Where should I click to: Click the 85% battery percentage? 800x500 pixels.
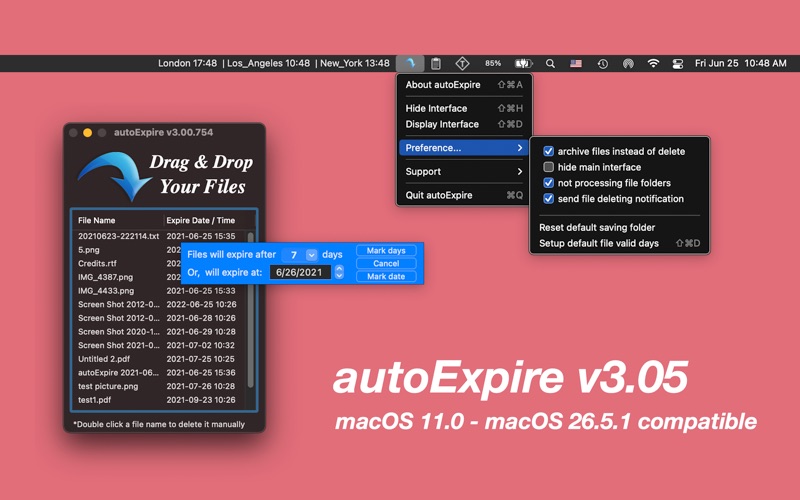pos(492,63)
